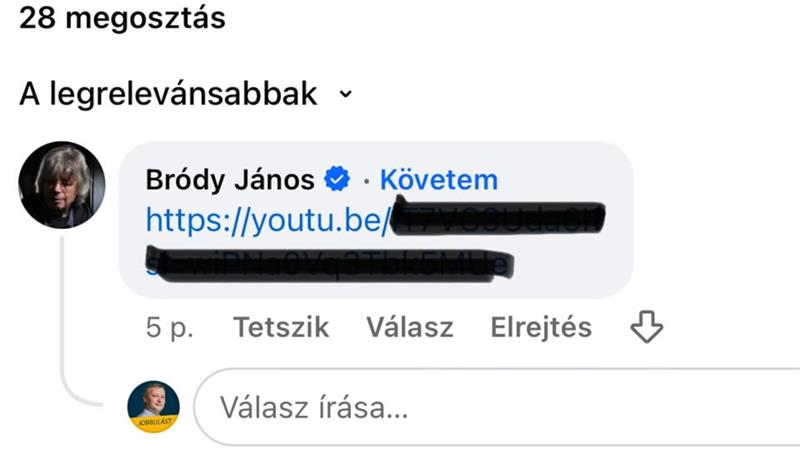This screenshot has height=450, width=800.
Task: Click the downward arrow icon after Elrejtés
Action: pos(646,327)
